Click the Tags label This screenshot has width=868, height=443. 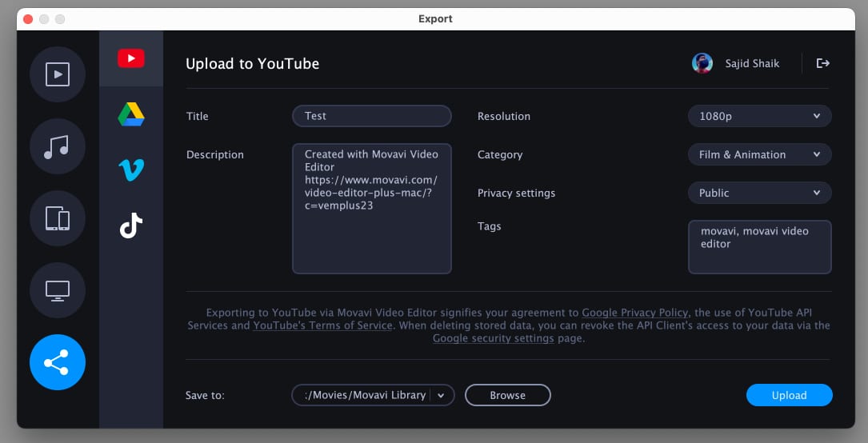[490, 226]
